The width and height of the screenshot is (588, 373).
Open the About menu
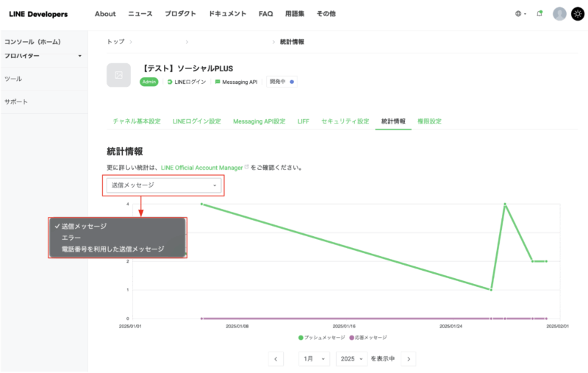click(x=105, y=14)
